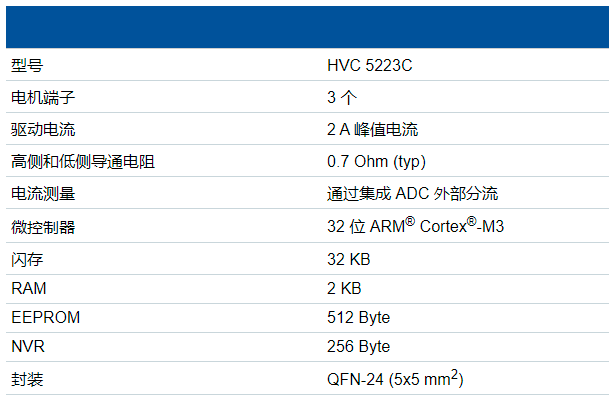Screen dimensions: 609x400
Task: Click the blue table header bar
Action: pos(304,25)
